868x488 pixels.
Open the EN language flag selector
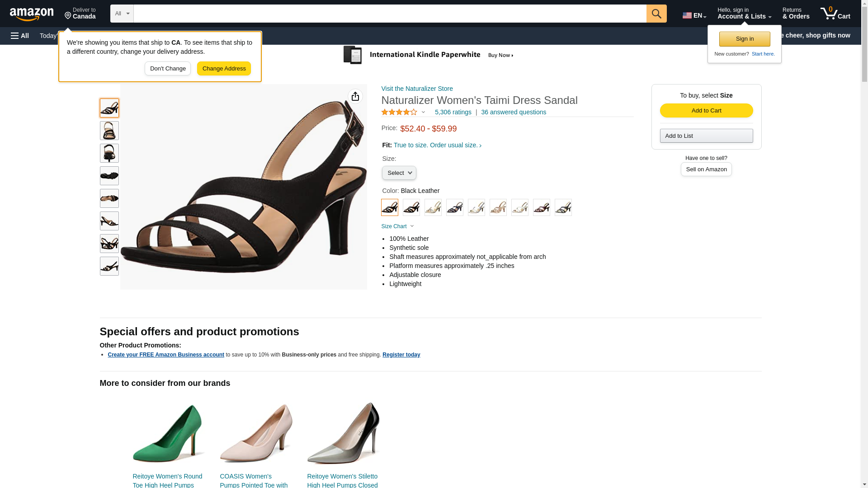(x=694, y=15)
